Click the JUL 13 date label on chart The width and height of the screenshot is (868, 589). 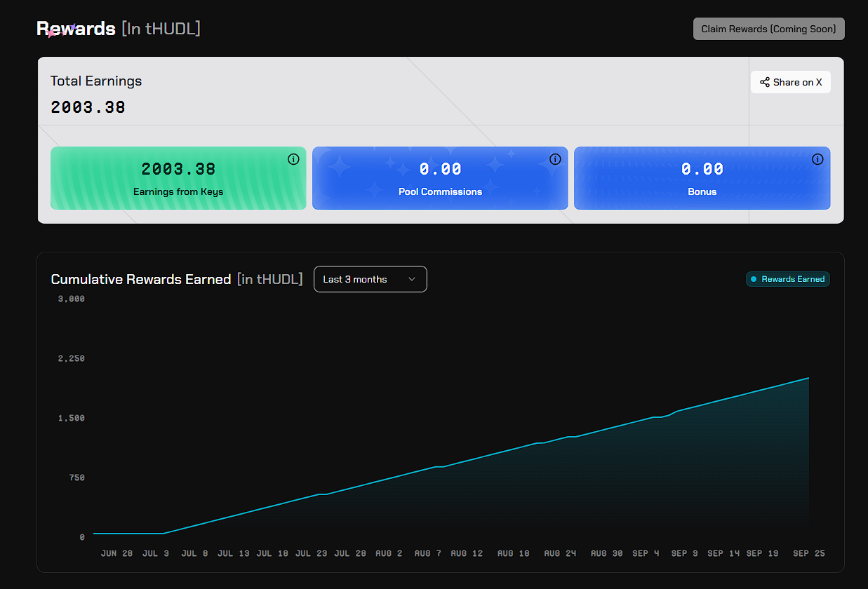tap(234, 553)
